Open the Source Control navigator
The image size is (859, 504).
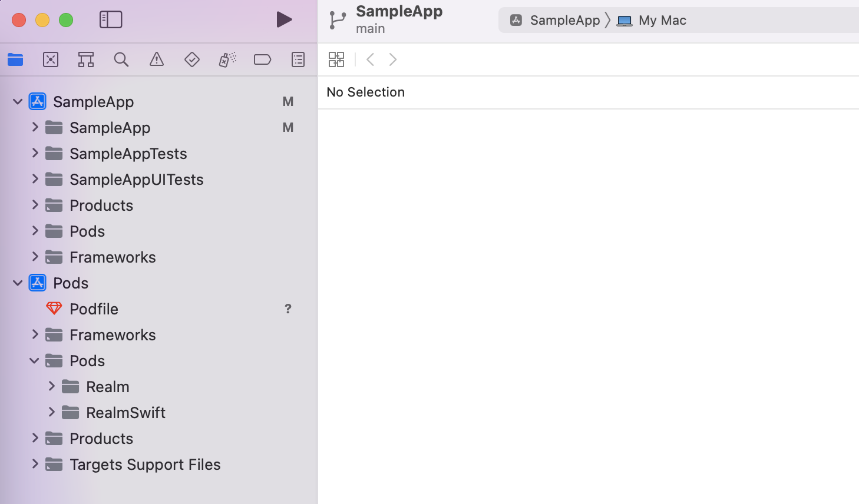[x=51, y=59]
